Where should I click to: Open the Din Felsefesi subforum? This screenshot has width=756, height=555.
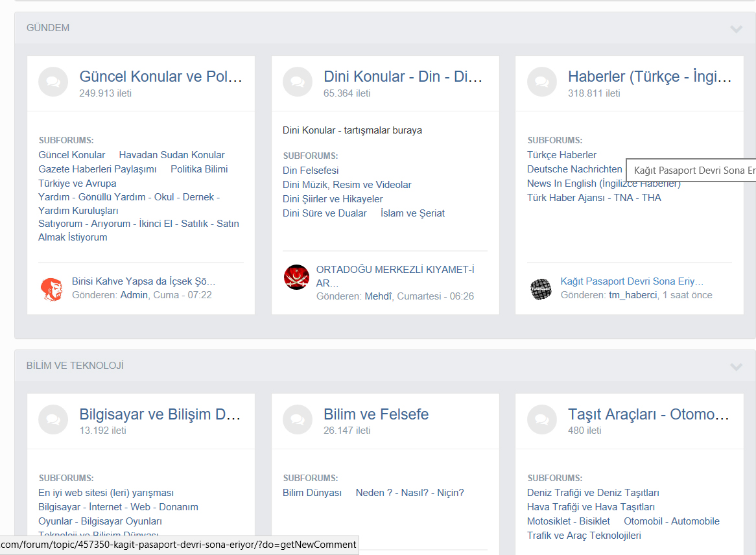point(311,171)
